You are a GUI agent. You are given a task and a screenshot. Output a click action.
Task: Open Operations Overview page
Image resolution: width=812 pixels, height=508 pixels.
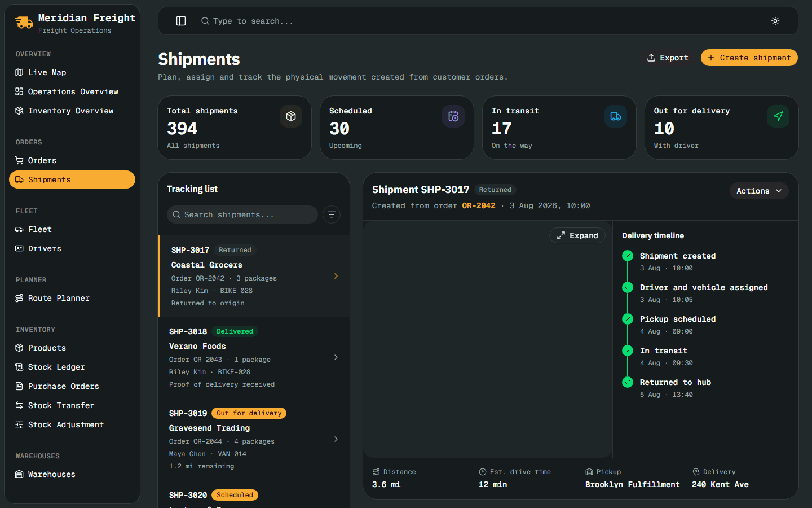pyautogui.click(x=72, y=91)
